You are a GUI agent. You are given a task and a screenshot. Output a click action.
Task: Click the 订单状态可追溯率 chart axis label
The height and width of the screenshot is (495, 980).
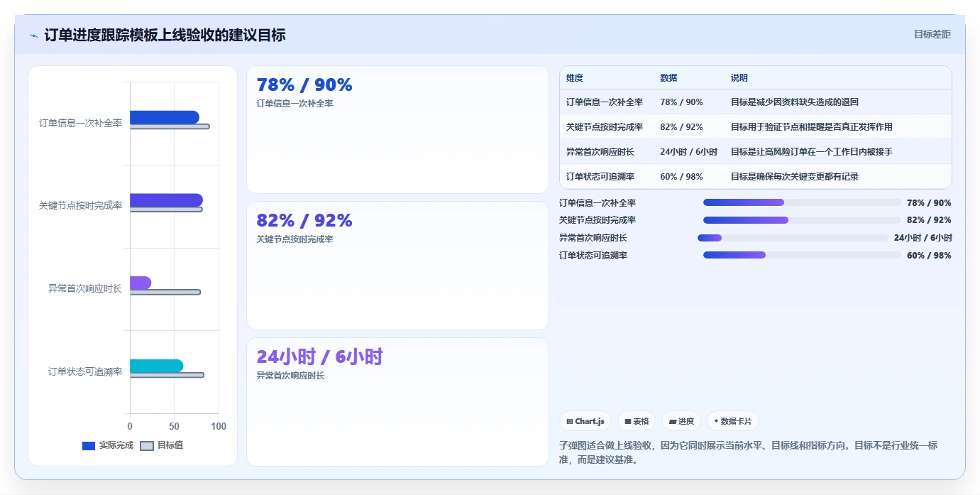(85, 371)
